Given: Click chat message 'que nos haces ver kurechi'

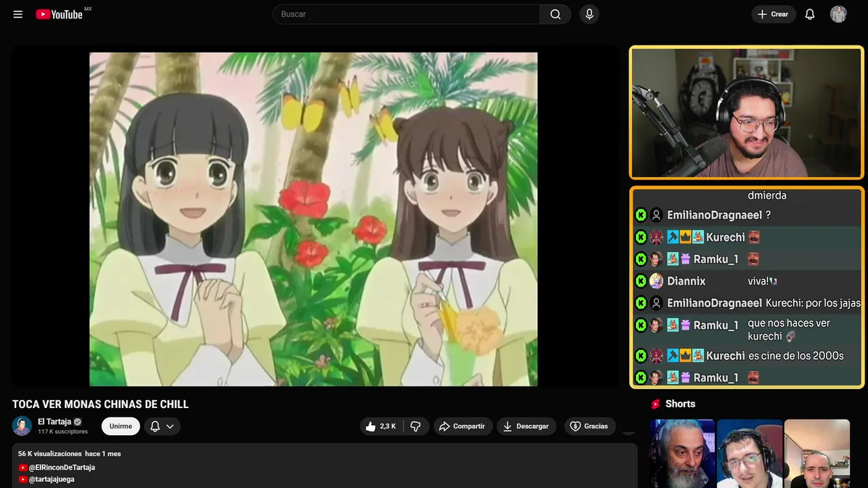Looking at the screenshot, I should point(789,329).
